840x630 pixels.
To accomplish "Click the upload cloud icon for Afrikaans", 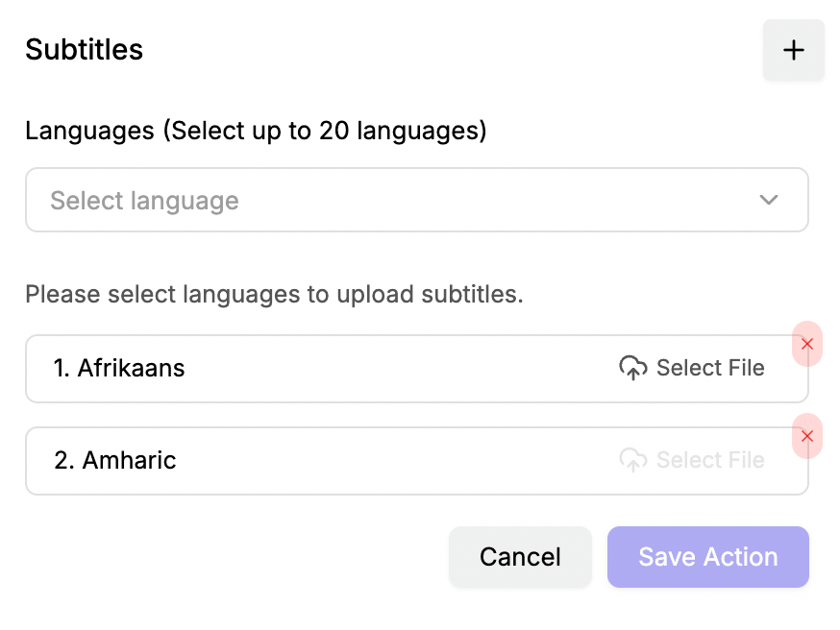I will pos(632,368).
